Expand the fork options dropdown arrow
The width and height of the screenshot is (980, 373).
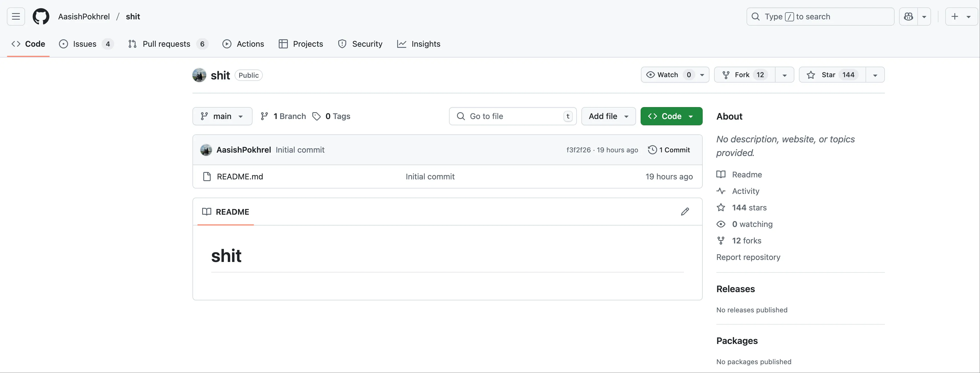coord(784,75)
